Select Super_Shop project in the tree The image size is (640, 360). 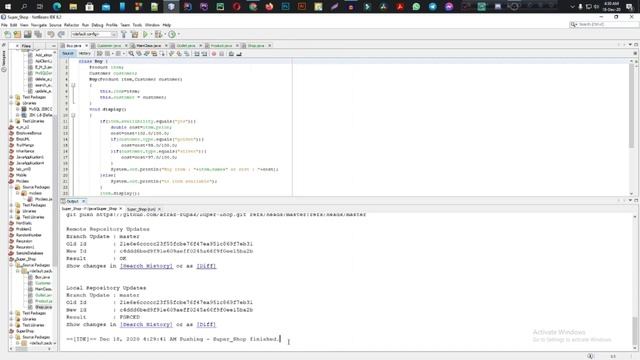(x=26, y=259)
